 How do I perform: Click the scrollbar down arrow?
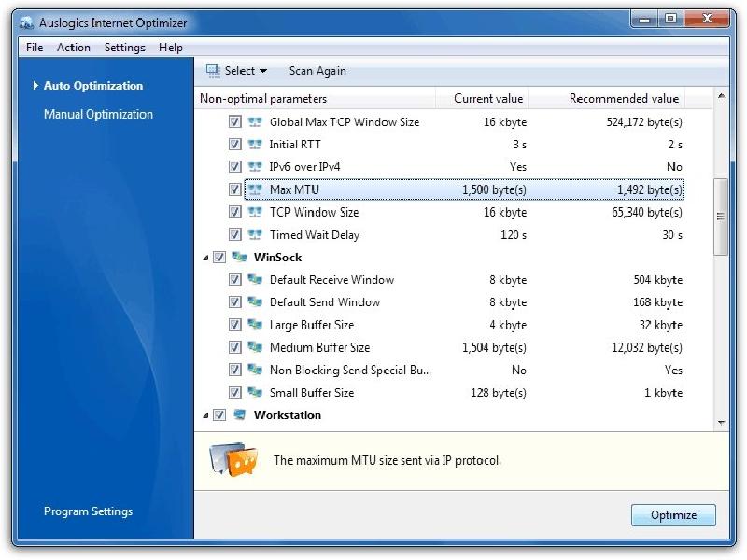coord(721,423)
